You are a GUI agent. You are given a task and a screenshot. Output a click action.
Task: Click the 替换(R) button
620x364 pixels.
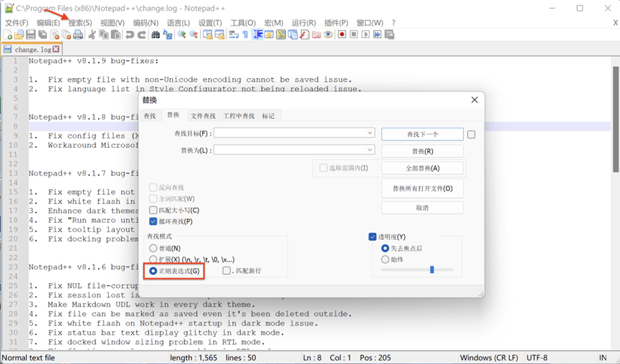[x=422, y=151]
